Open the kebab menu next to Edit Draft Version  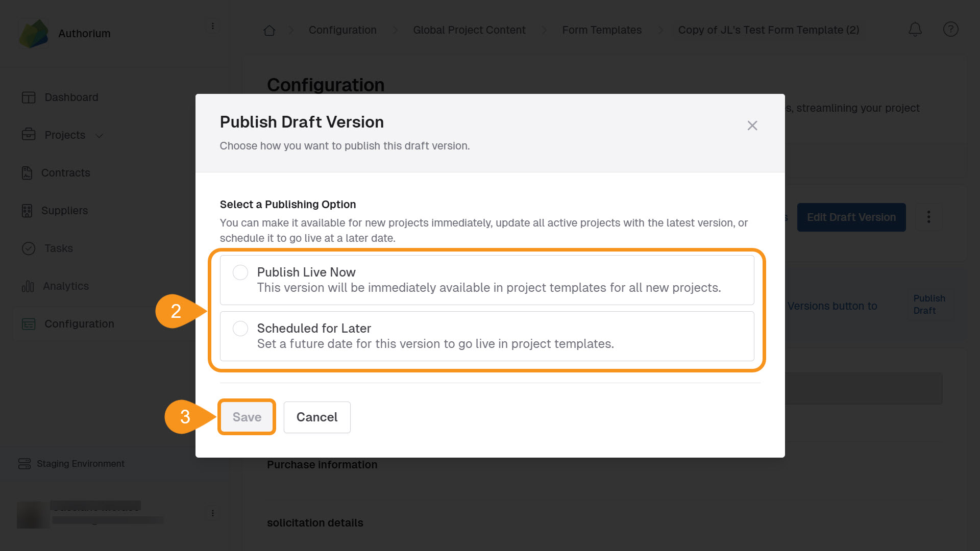(928, 217)
